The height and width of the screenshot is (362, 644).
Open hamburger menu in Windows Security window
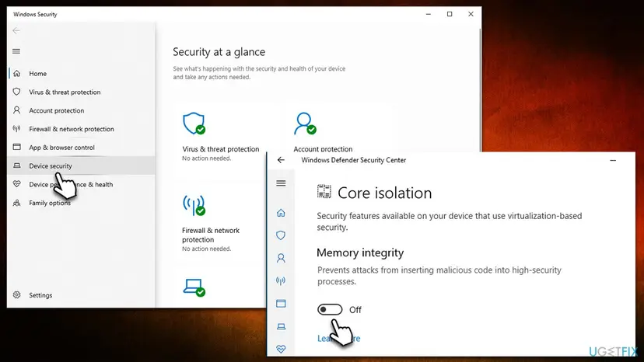click(x=16, y=51)
